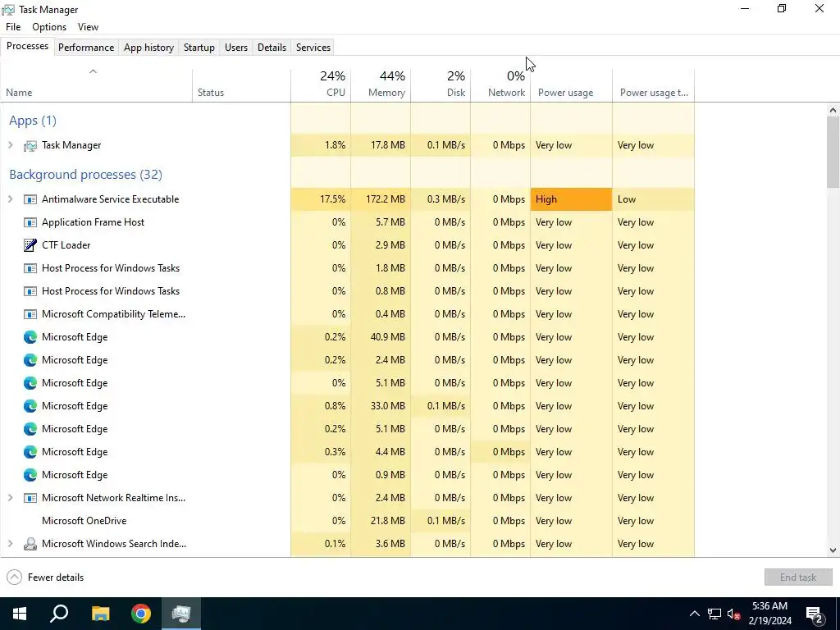This screenshot has height=630, width=840.
Task: Sort by the Network column header
Action: tap(501, 85)
